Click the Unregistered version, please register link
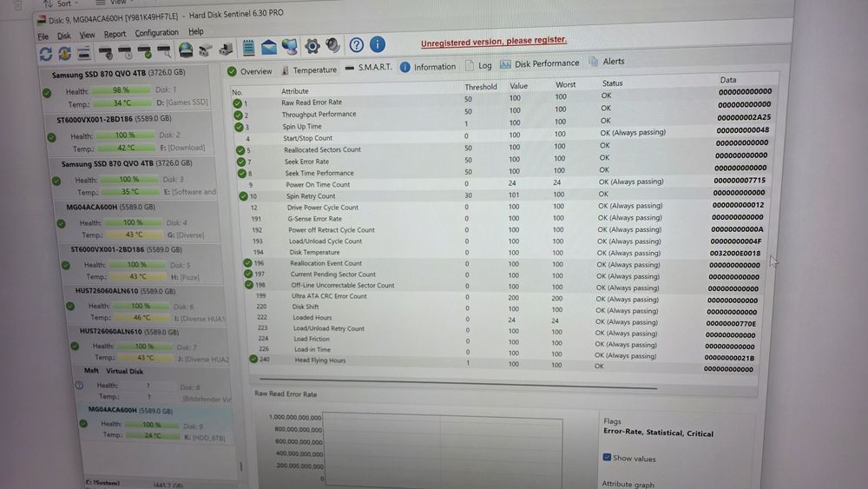Screen dimensions: 868x489 pos(494,42)
